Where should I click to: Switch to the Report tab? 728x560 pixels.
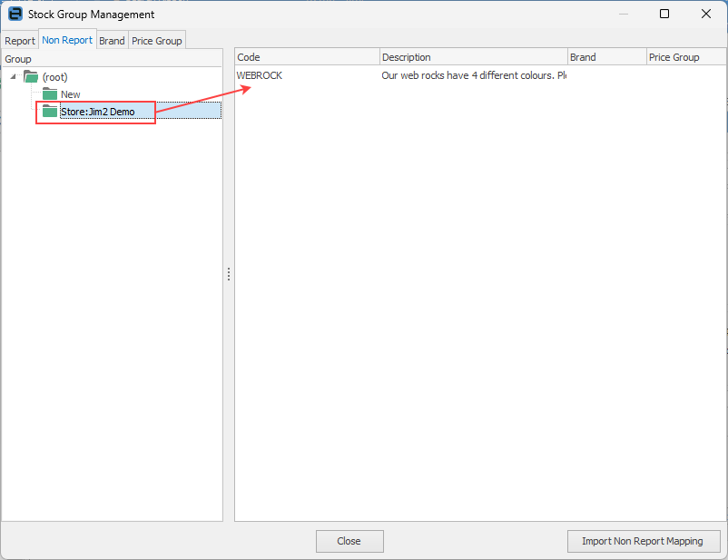[20, 41]
